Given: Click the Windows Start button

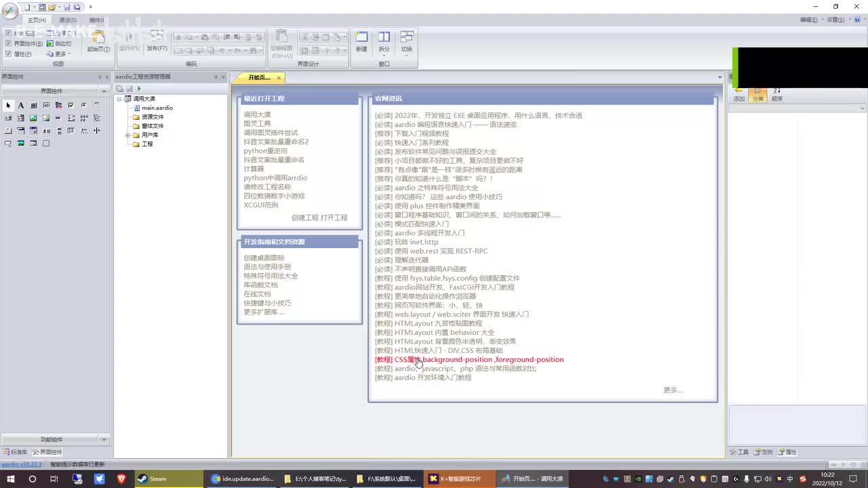Looking at the screenshot, I should coord(11,479).
